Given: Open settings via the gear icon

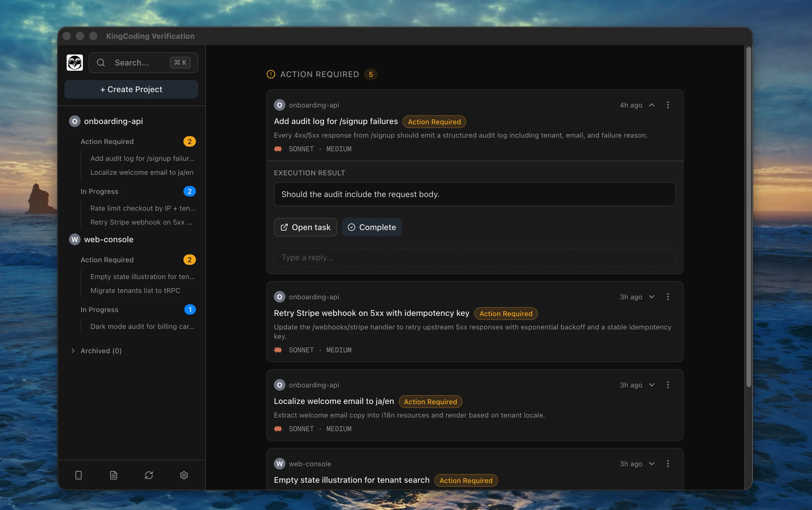Looking at the screenshot, I should (184, 475).
